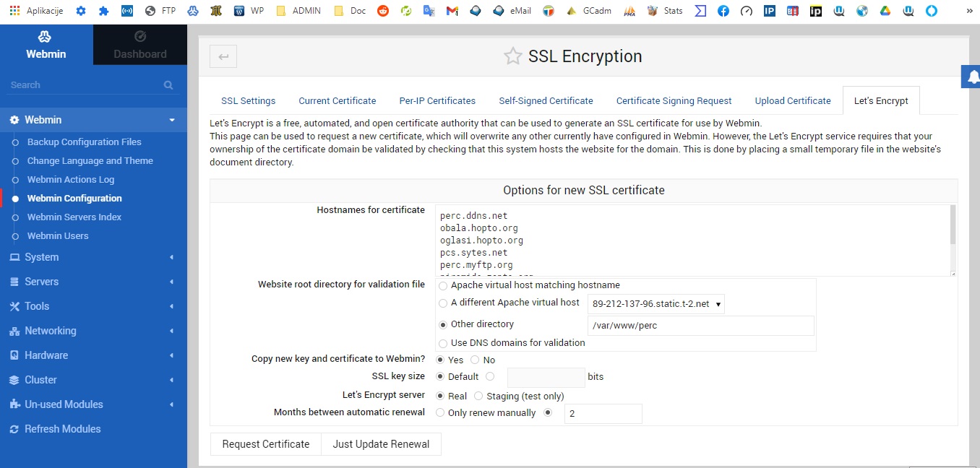Open the eMail bookmark
980x468 pixels.
(x=512, y=11)
